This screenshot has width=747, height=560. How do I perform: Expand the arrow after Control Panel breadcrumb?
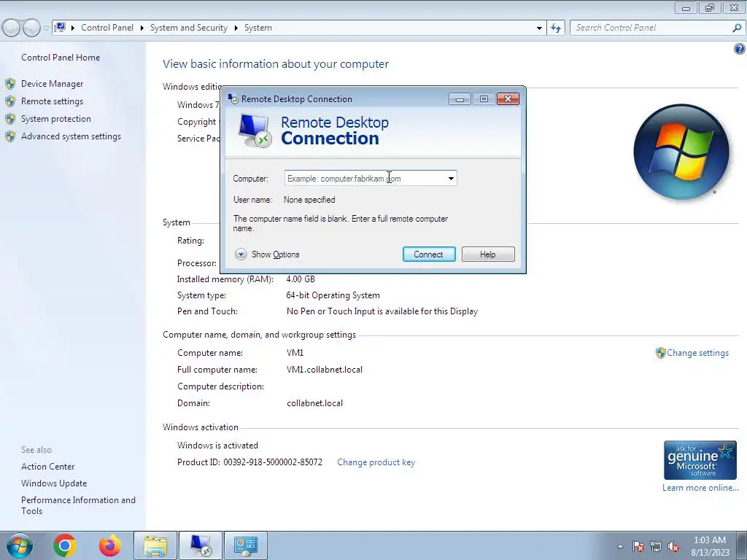tap(142, 28)
